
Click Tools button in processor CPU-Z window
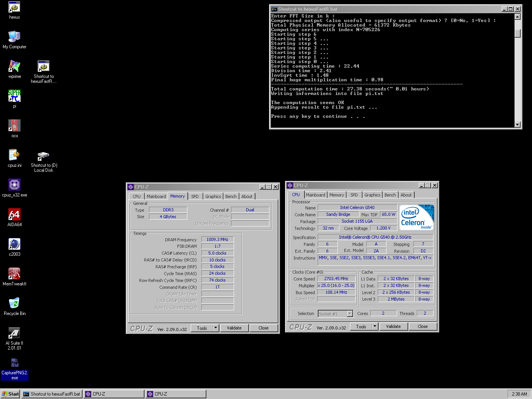tap(361, 326)
